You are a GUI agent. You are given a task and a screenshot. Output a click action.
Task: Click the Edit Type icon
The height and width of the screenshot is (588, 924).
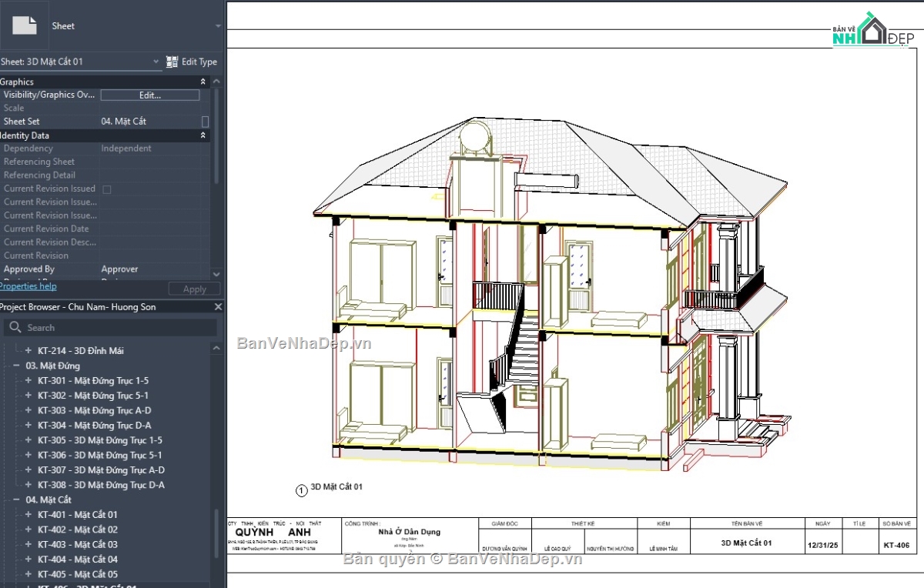[x=172, y=62]
